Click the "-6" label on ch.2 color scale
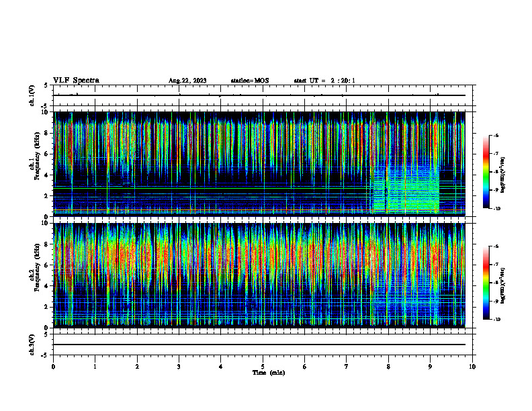 tap(496, 246)
